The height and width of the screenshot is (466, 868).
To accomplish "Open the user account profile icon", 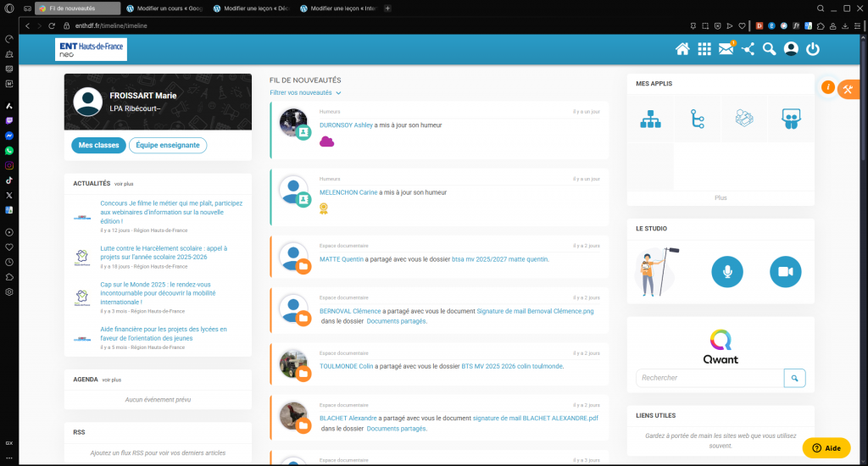I will [x=791, y=49].
